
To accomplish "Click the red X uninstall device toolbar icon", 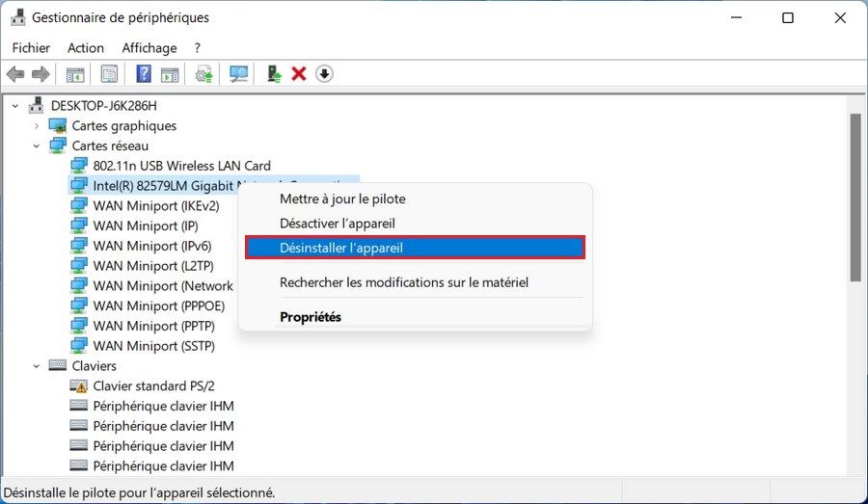I will pos(299,73).
